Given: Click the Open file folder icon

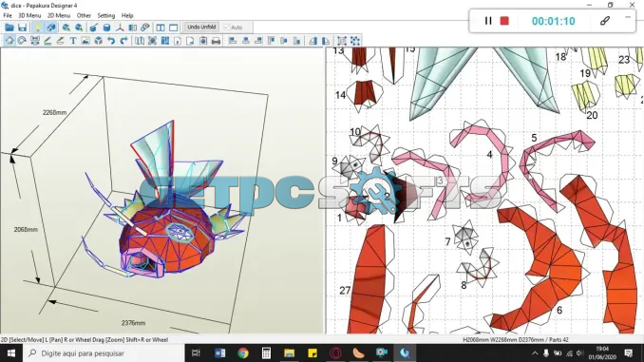Looking at the screenshot, I should point(9,28).
